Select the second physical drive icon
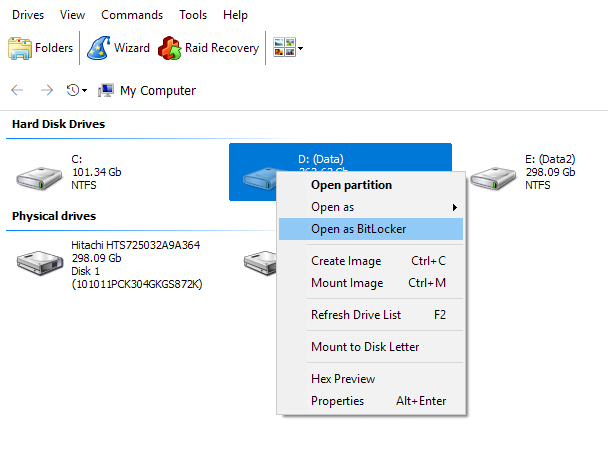 tap(260, 263)
